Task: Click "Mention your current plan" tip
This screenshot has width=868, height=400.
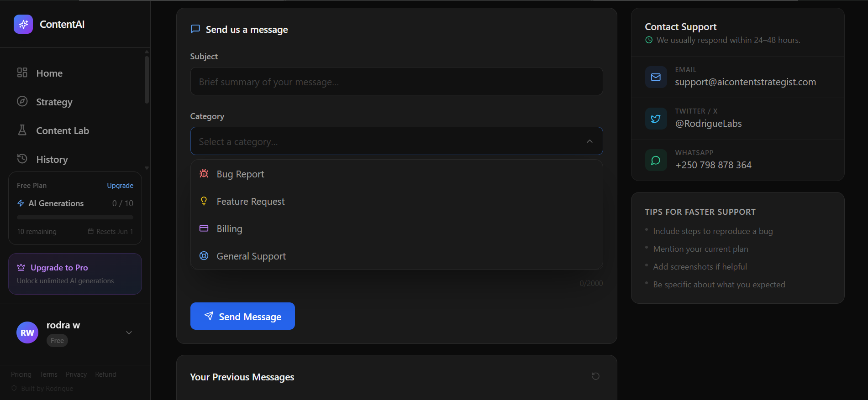Action: tap(700, 249)
